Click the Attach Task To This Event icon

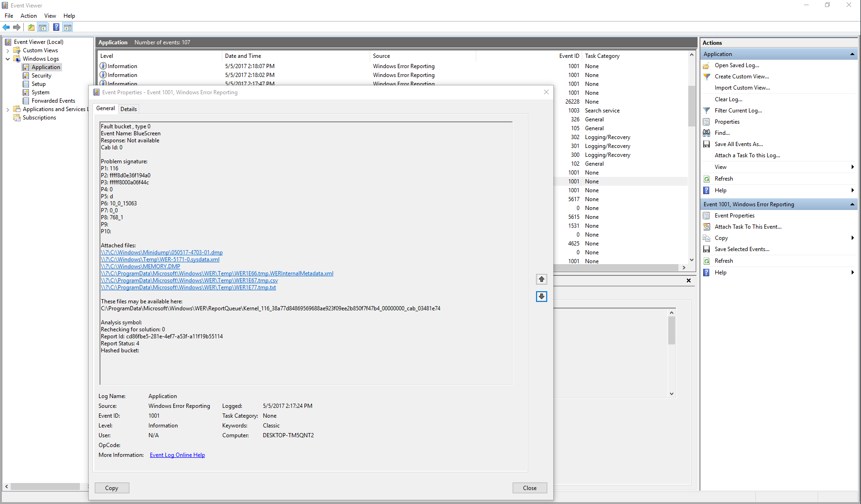point(706,227)
